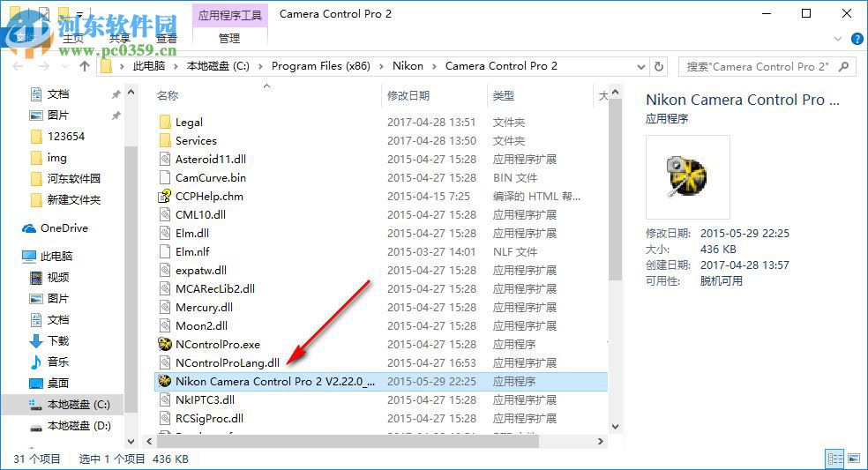Select the Elm.nlf file icon
The height and width of the screenshot is (470, 868).
[164, 251]
